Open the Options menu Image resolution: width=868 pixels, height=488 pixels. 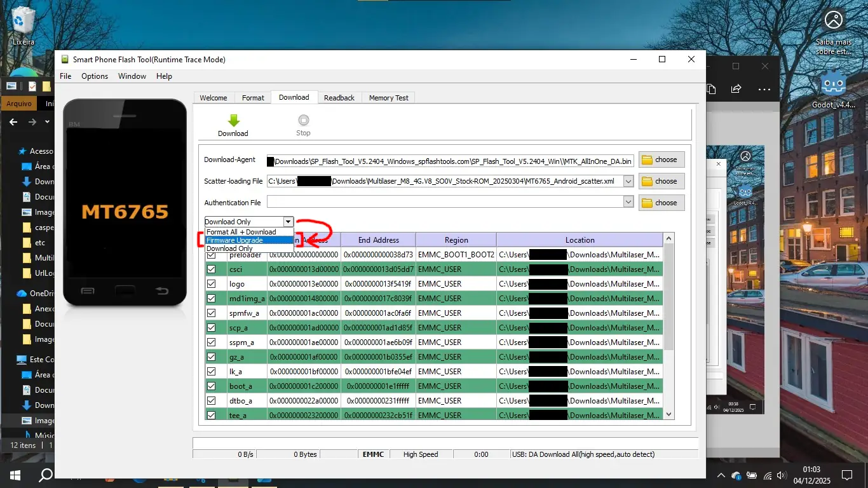point(95,76)
